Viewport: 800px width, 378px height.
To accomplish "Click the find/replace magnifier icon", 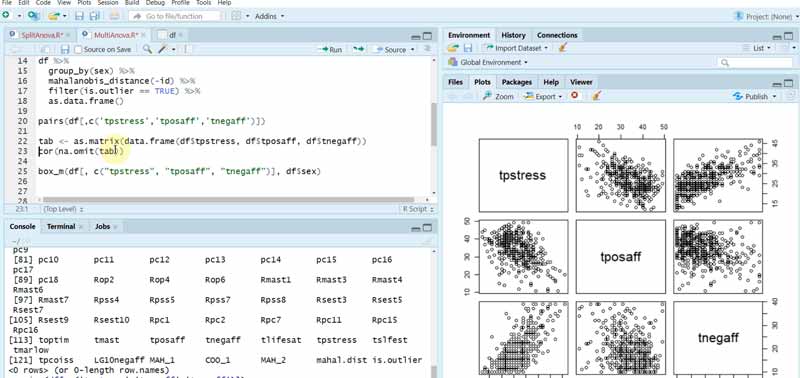I will pyautogui.click(x=147, y=49).
